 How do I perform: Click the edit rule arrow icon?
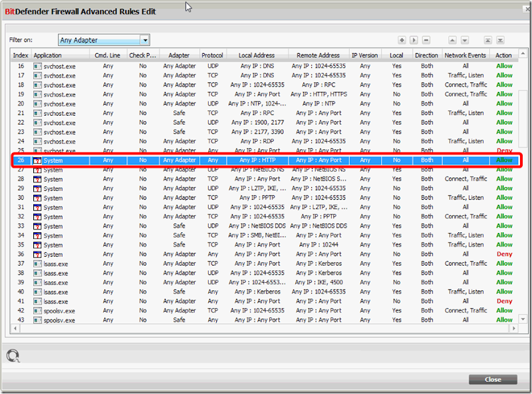point(414,40)
